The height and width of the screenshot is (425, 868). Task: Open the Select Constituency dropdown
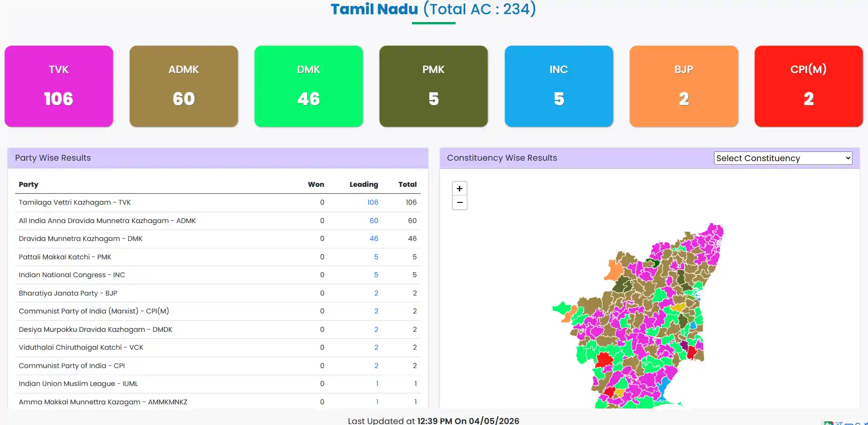point(783,158)
